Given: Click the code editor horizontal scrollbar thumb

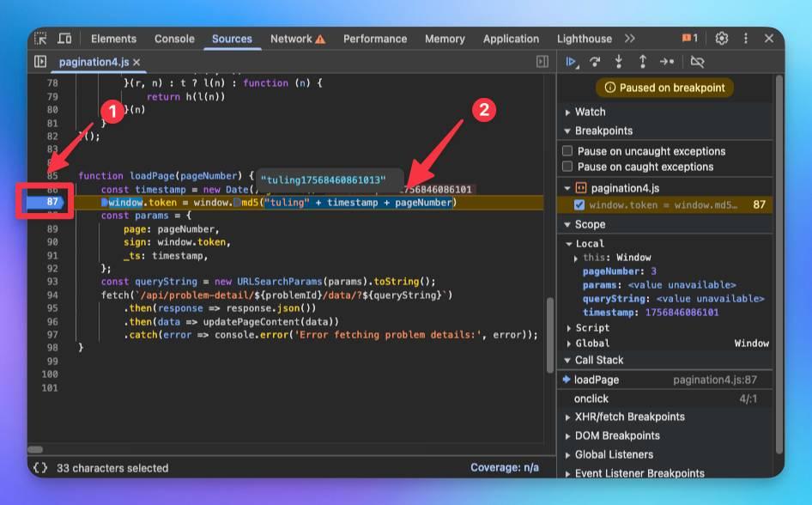Looking at the screenshot, I should pos(35,449).
